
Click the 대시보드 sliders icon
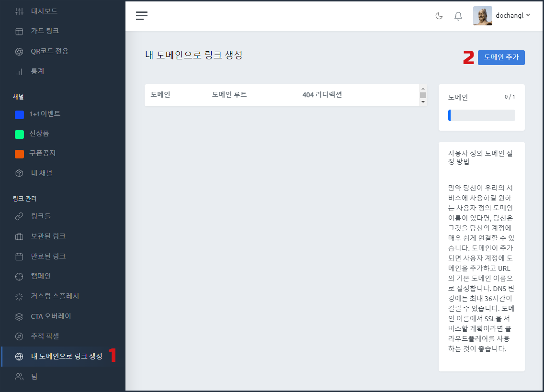click(19, 11)
